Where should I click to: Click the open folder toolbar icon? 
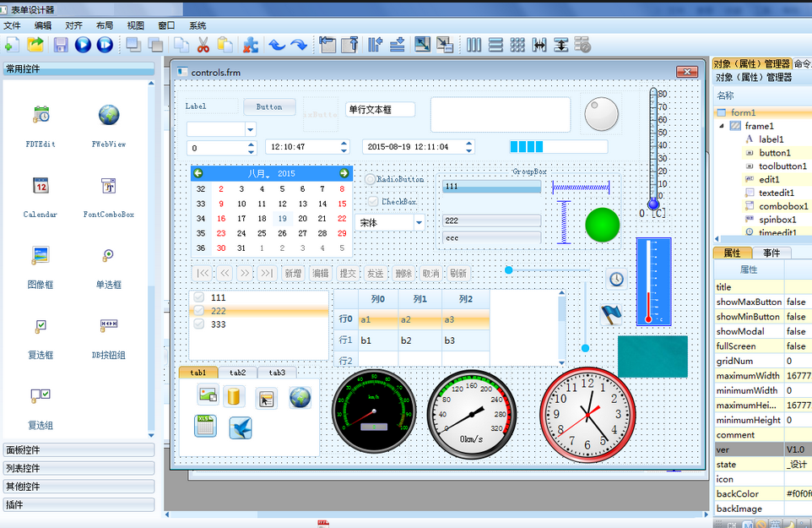(x=35, y=45)
